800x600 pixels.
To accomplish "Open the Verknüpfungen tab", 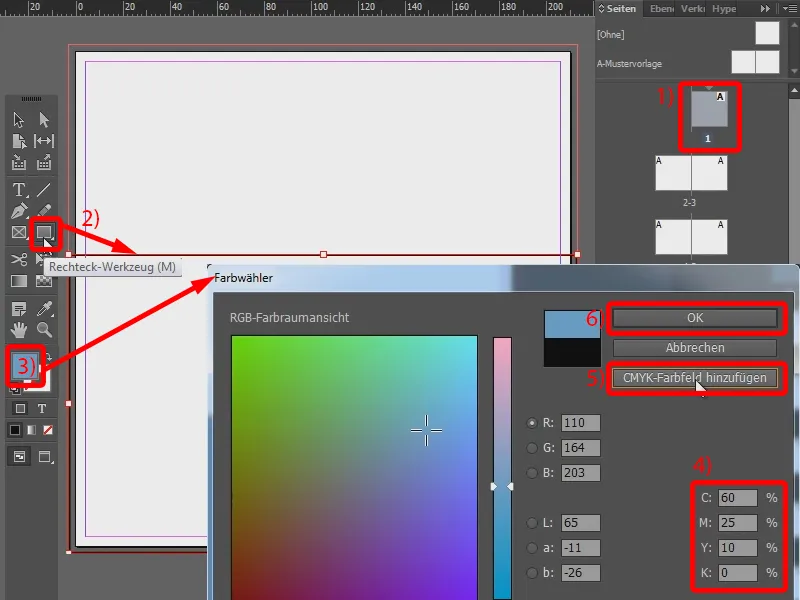I will pyautogui.click(x=692, y=10).
